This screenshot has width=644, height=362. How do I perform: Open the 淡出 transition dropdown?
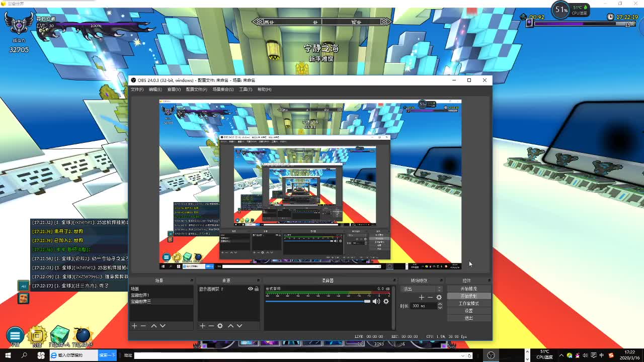click(x=422, y=289)
